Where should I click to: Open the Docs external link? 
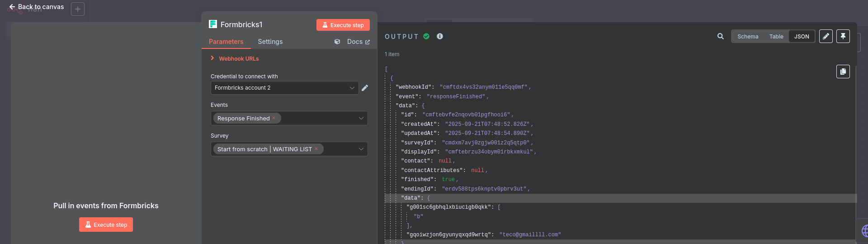coord(359,42)
